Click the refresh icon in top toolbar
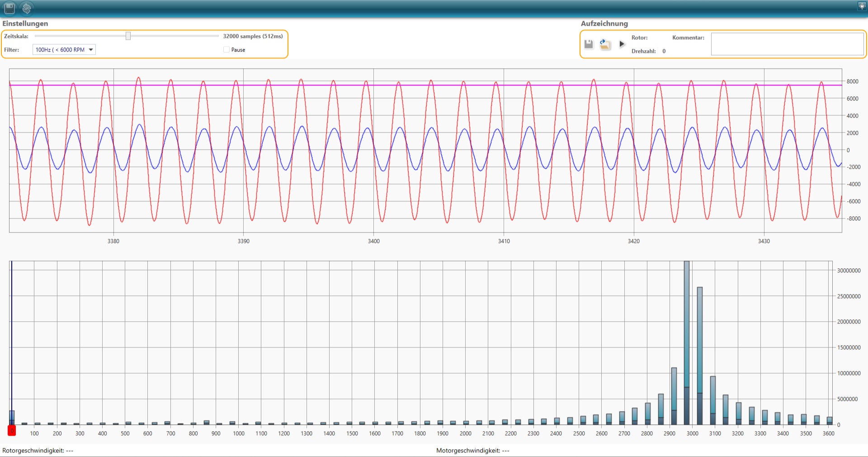868x457 pixels. [x=27, y=8]
